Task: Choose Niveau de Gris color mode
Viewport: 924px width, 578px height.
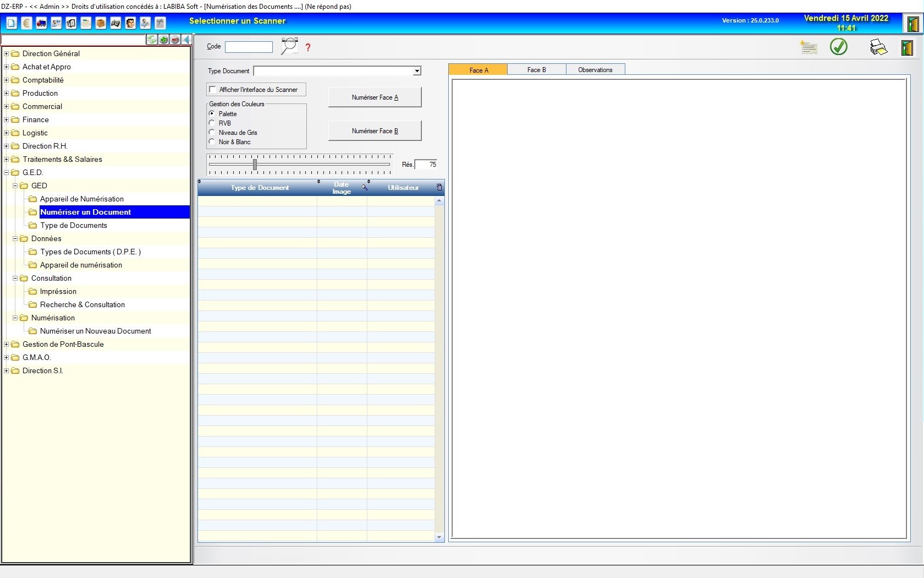Action: pos(212,132)
